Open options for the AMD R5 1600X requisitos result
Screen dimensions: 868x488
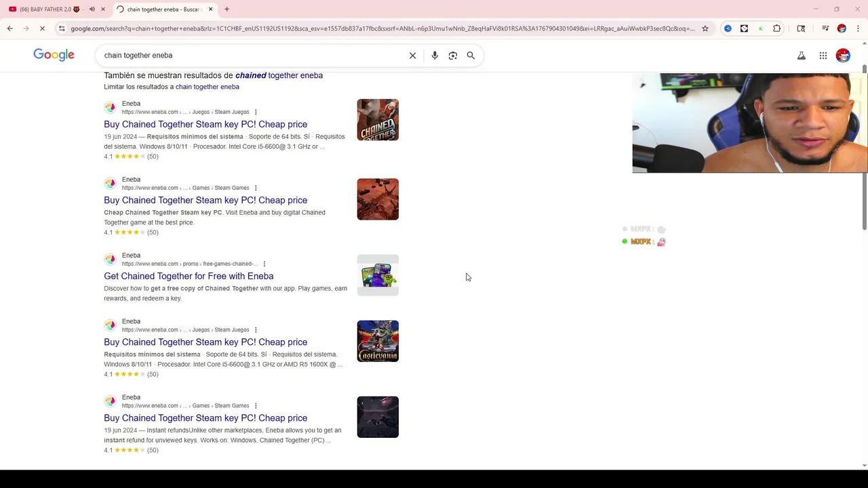(256, 329)
